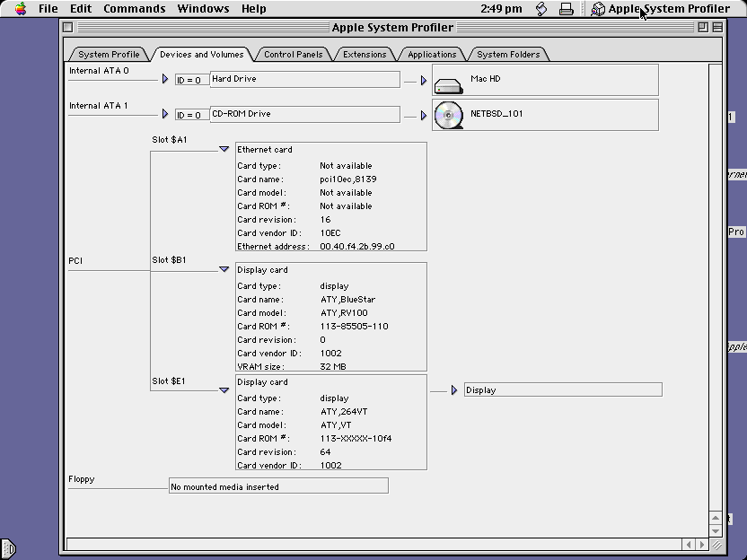Click the Mac HD volume name

(486, 79)
